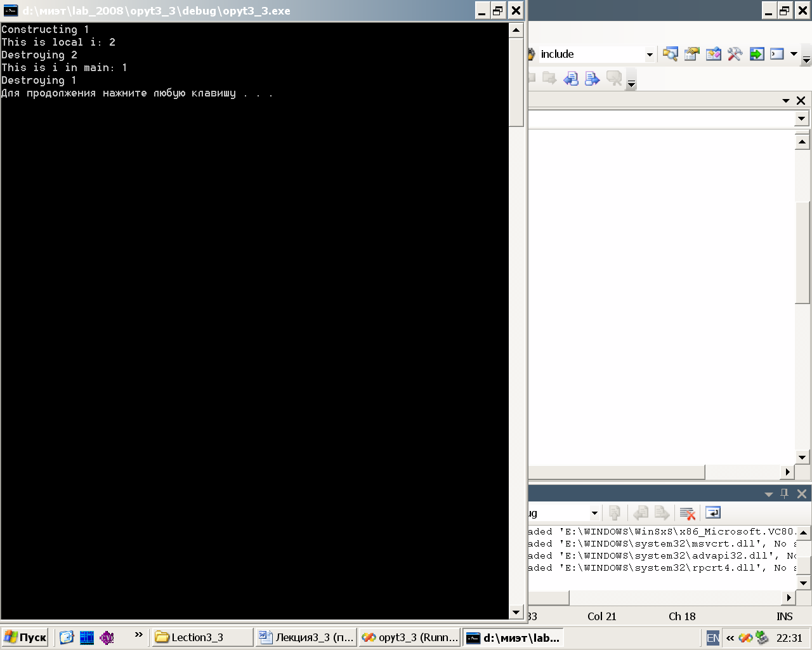Switch to the Lection3_3 folder taskbar button
This screenshot has width=812, height=650.
pos(202,637)
